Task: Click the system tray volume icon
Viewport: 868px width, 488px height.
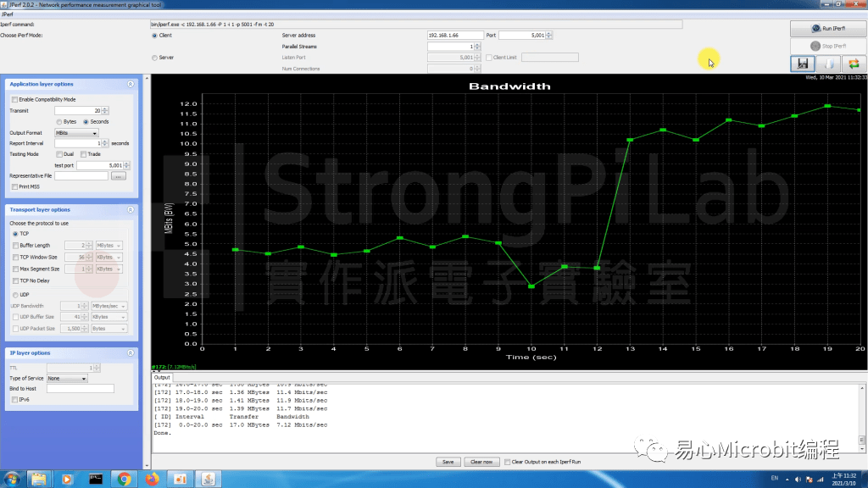Action: [x=798, y=480]
